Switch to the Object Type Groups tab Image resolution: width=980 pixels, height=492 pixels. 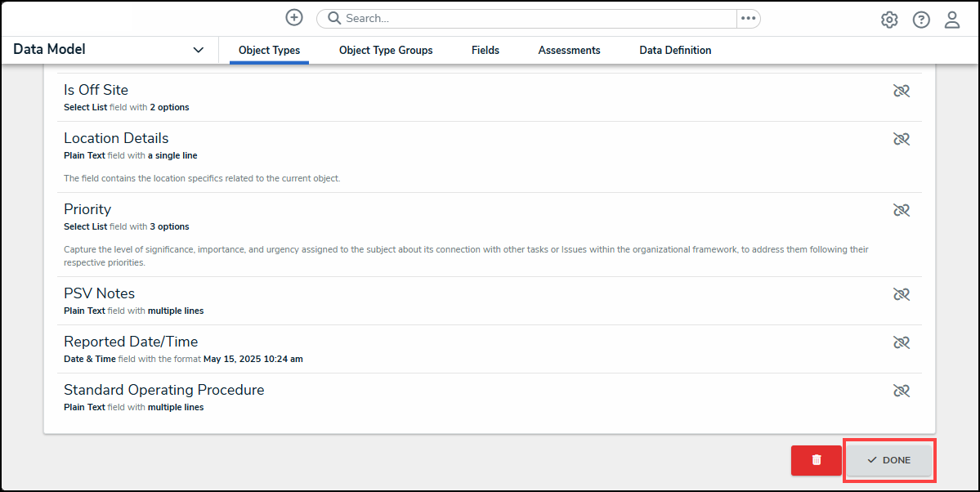pos(386,51)
